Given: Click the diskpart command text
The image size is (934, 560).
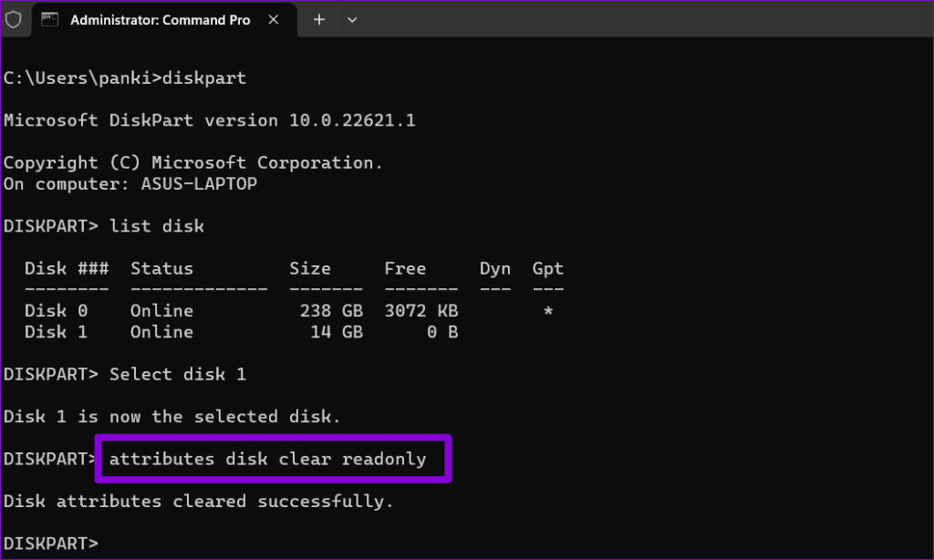Looking at the screenshot, I should pos(204,78).
